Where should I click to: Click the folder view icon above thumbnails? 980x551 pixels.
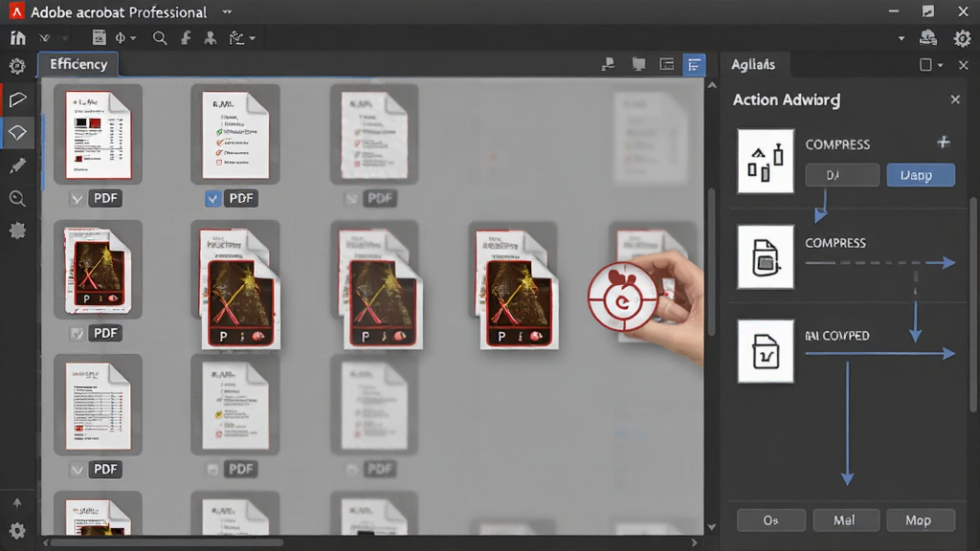(x=638, y=64)
